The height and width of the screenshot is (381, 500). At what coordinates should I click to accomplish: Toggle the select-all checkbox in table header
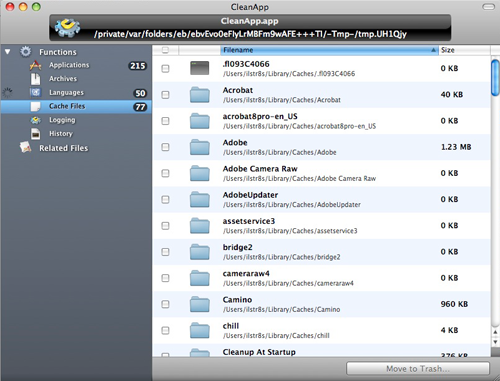(x=165, y=50)
